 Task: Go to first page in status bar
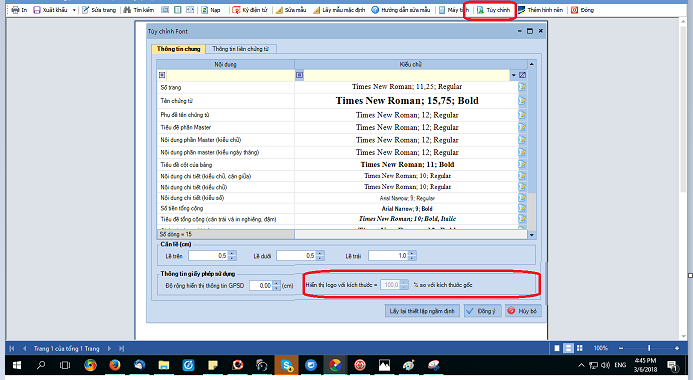(12, 349)
